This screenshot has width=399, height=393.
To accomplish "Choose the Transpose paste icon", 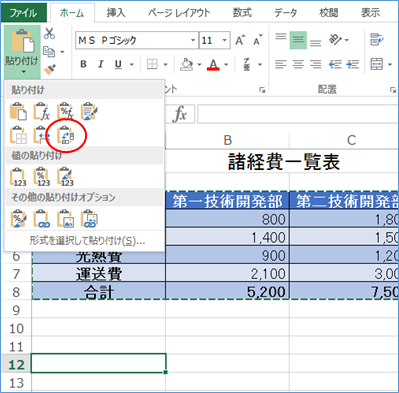I will click(x=65, y=135).
